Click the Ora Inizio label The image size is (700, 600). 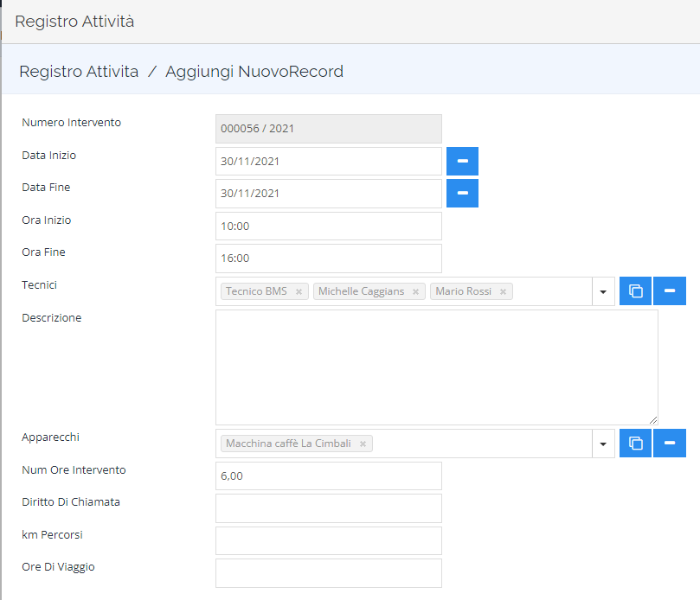coord(47,220)
